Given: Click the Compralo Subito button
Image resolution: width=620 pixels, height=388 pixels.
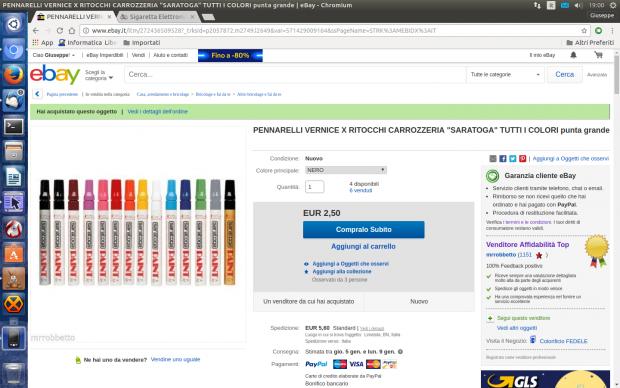Looking at the screenshot, I should coord(364,229).
